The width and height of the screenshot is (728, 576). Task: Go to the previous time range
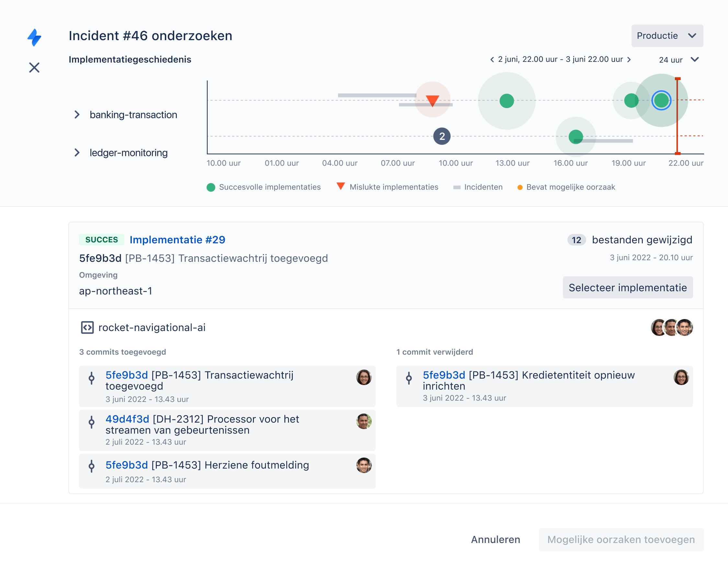[492, 60]
